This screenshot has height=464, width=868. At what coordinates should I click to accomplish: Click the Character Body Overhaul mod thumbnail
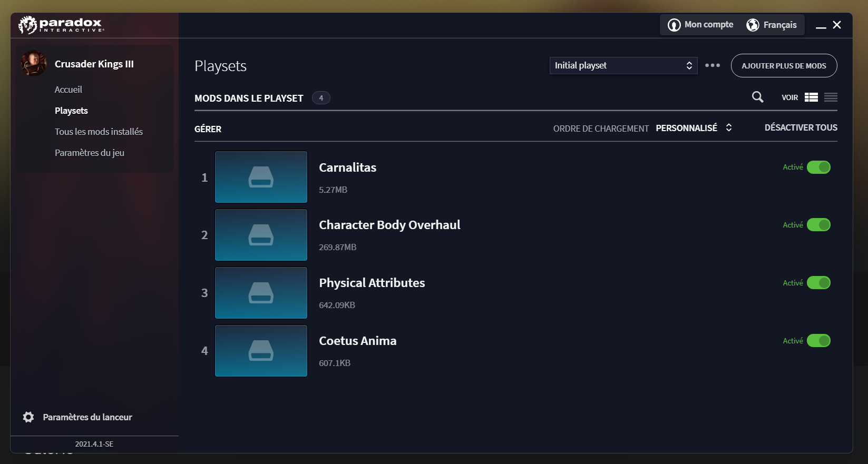(261, 235)
